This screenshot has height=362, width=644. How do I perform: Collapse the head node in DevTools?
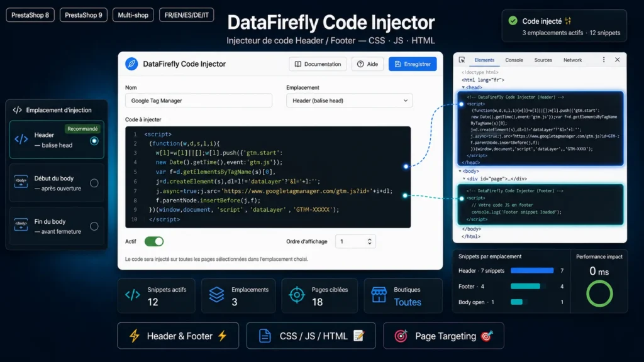(x=464, y=87)
